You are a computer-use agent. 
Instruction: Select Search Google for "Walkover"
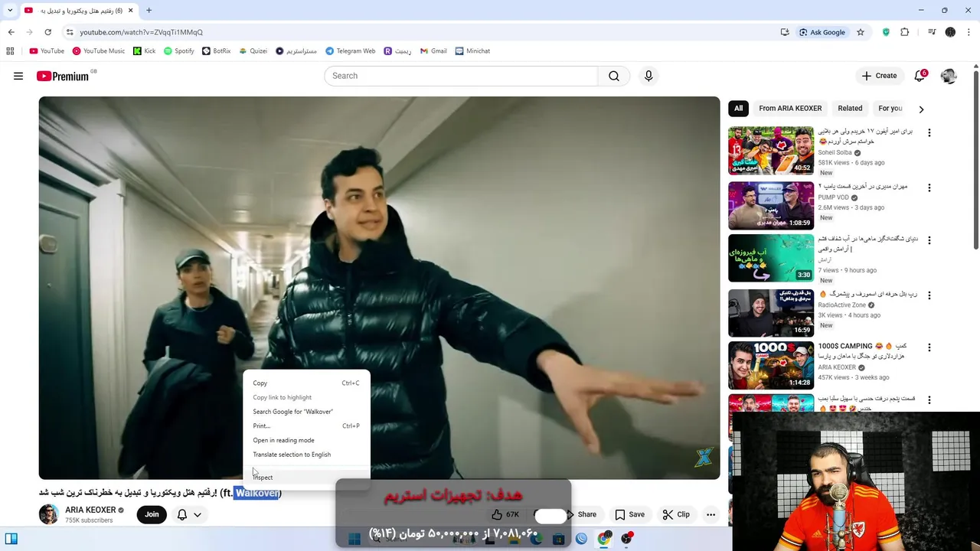(306, 412)
